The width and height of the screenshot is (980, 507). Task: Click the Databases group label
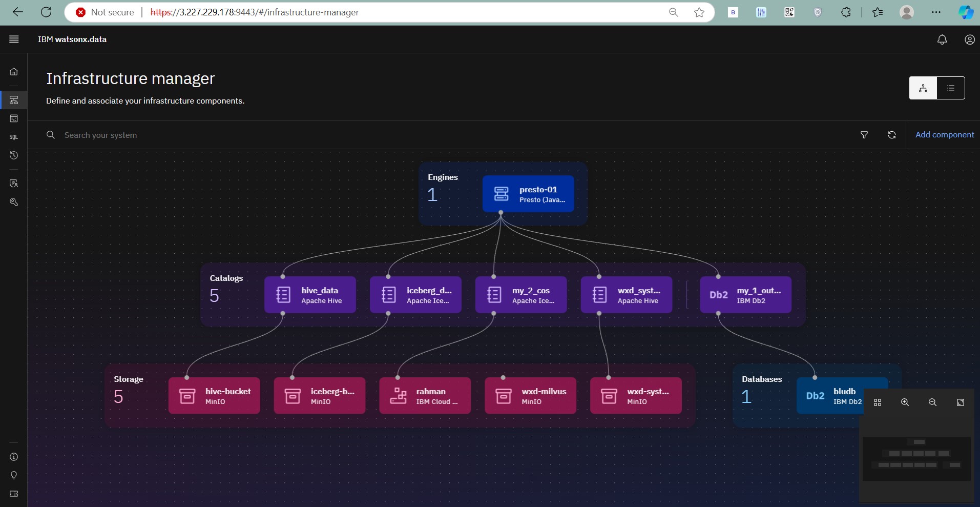(762, 379)
